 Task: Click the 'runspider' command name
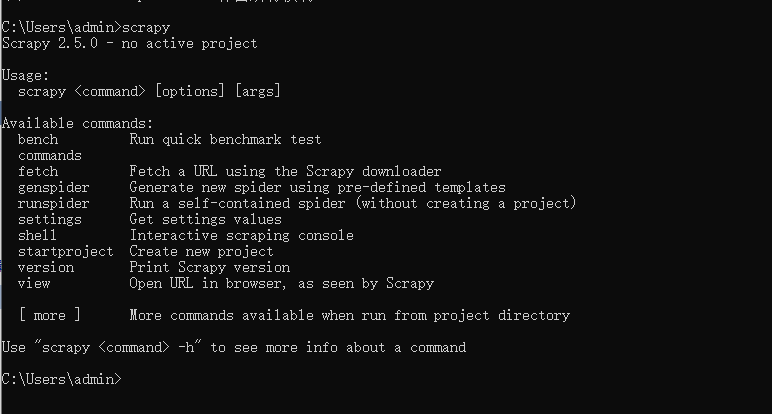pyautogui.click(x=54, y=203)
